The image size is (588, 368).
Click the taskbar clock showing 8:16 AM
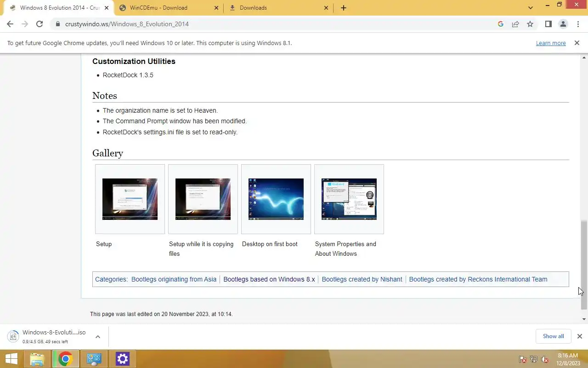567,359
